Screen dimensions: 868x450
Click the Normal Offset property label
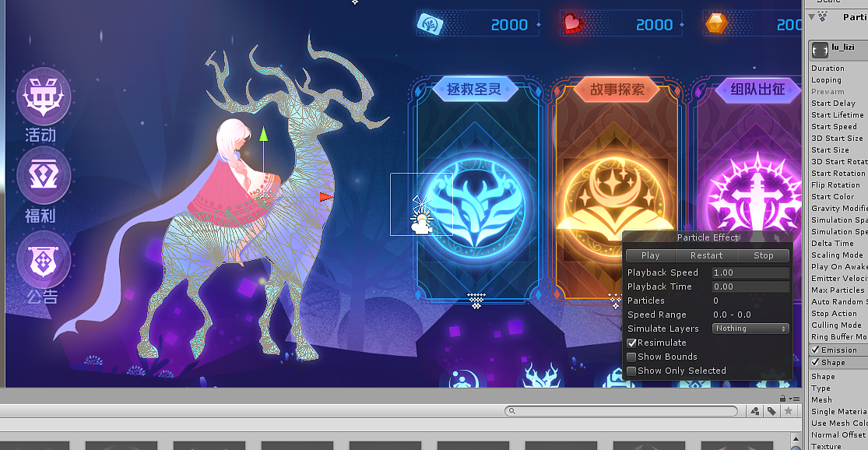point(838,435)
